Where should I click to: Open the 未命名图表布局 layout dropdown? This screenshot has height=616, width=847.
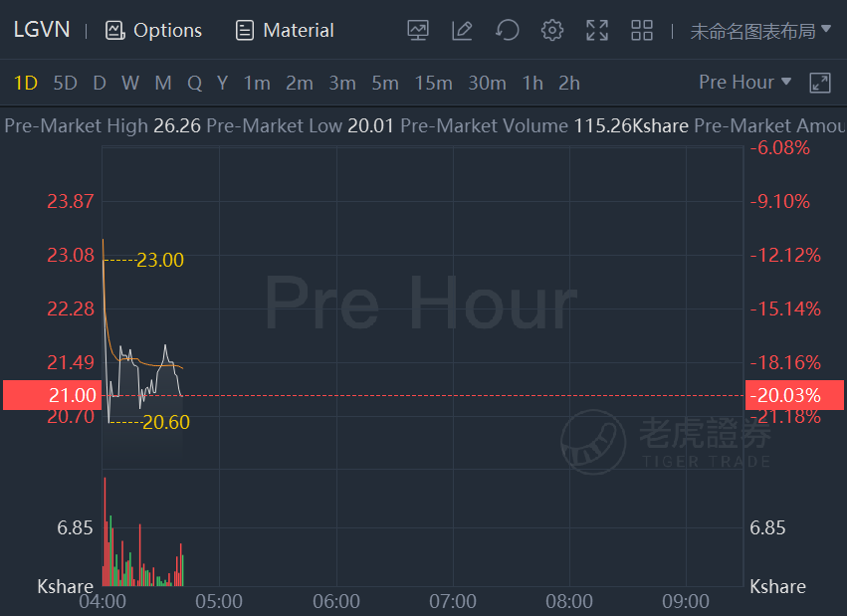[x=760, y=31]
